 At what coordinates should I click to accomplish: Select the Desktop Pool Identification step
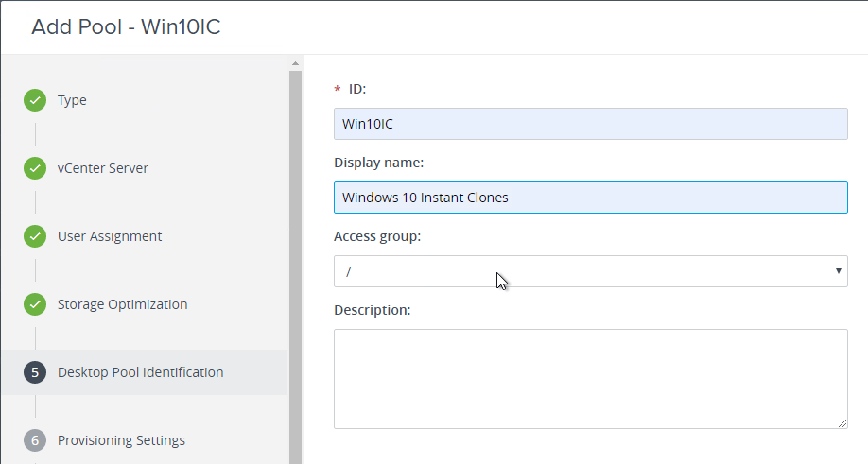(141, 372)
